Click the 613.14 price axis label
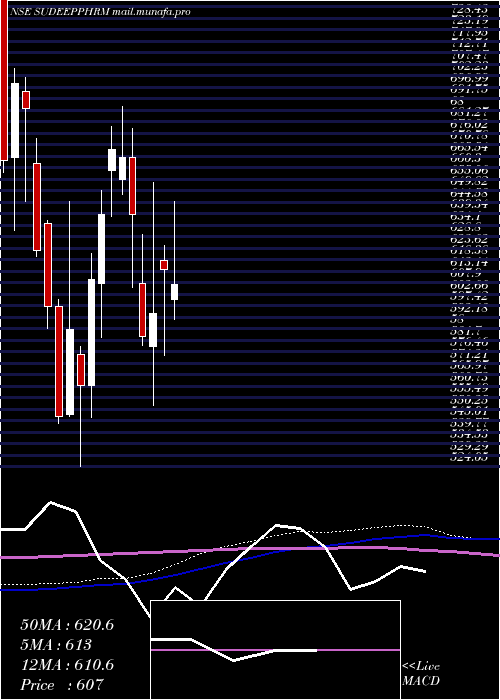The width and height of the screenshot is (500, 700). (x=469, y=262)
